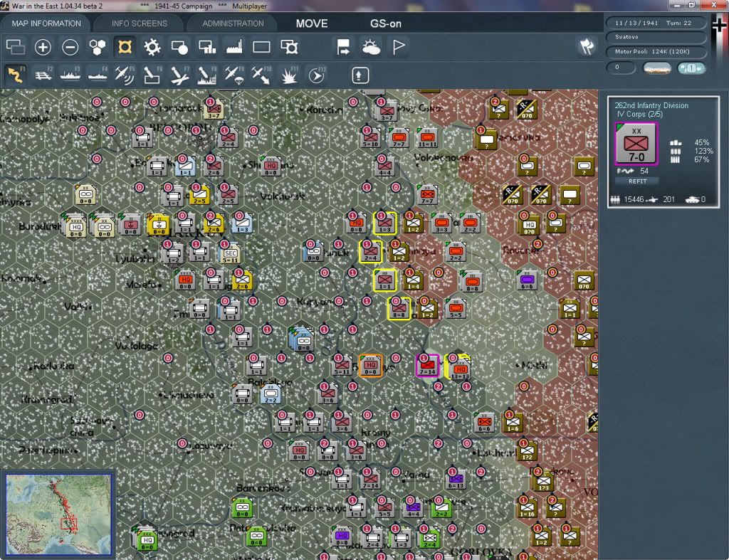Select the F6 bomb unit mode icon
The height and width of the screenshot is (560, 729).
152,75
